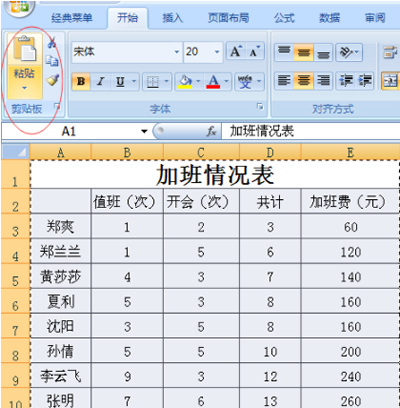Apply the yellow fill color bucket
Screen dimensions: 400x408
point(185,81)
